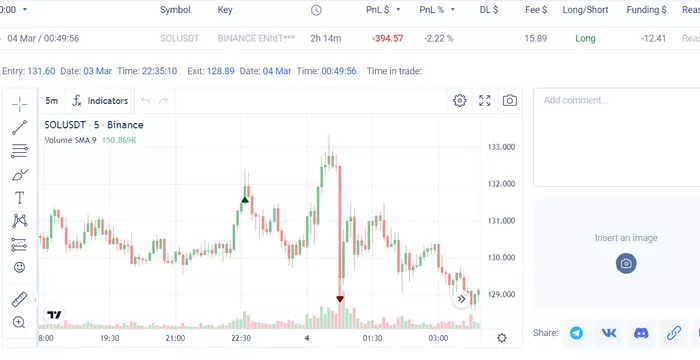
Task: Open the Indicators menu
Action: click(100, 100)
